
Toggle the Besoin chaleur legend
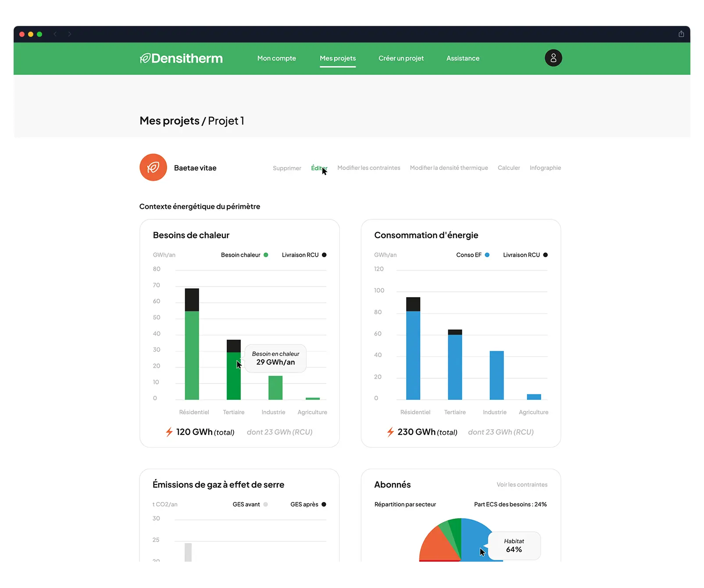[245, 255]
